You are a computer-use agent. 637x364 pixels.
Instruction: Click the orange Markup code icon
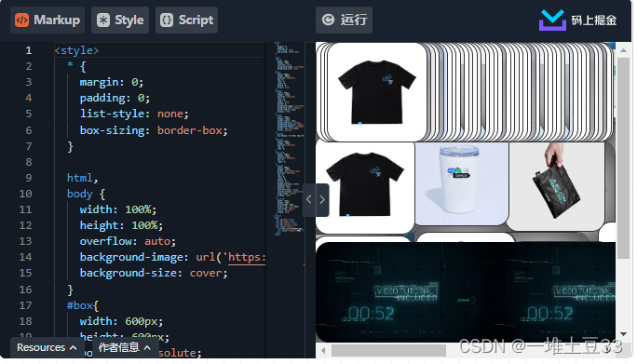point(22,20)
